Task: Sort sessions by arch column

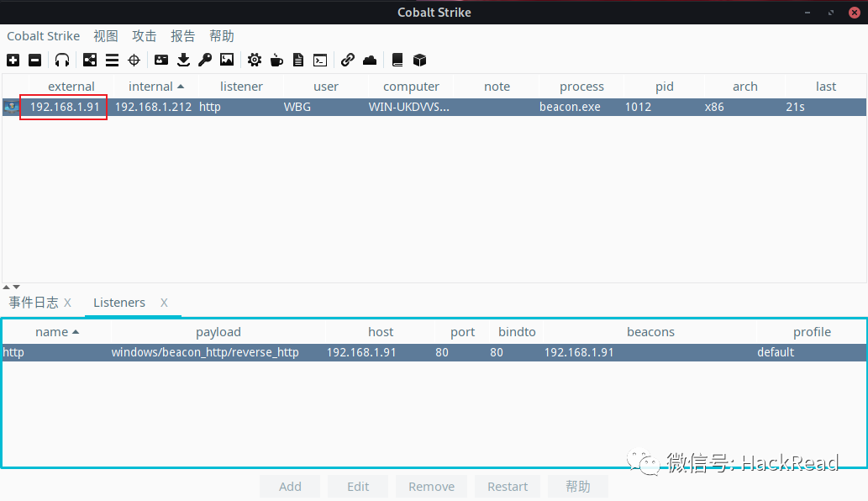Action: 745,87
